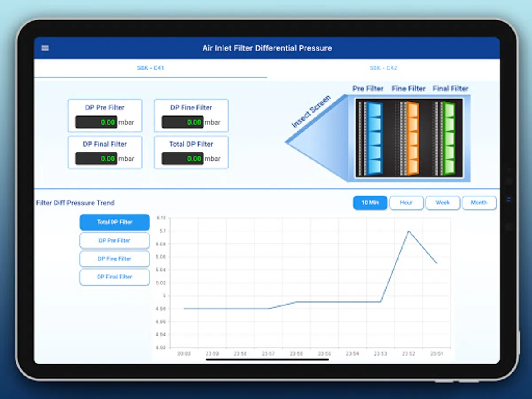Select the Week trend range
This screenshot has height=399, width=532.
coord(442,203)
